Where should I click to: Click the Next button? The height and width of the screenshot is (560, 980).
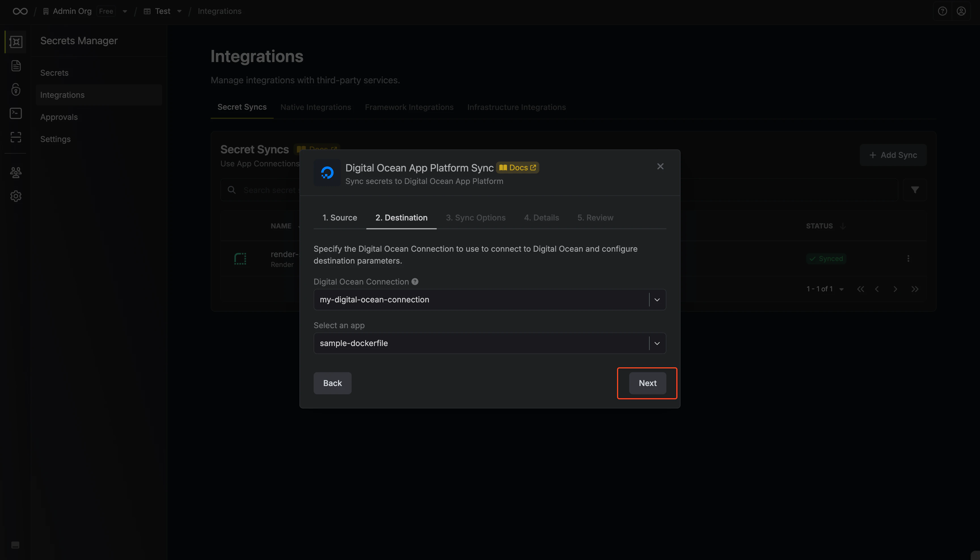(x=648, y=383)
